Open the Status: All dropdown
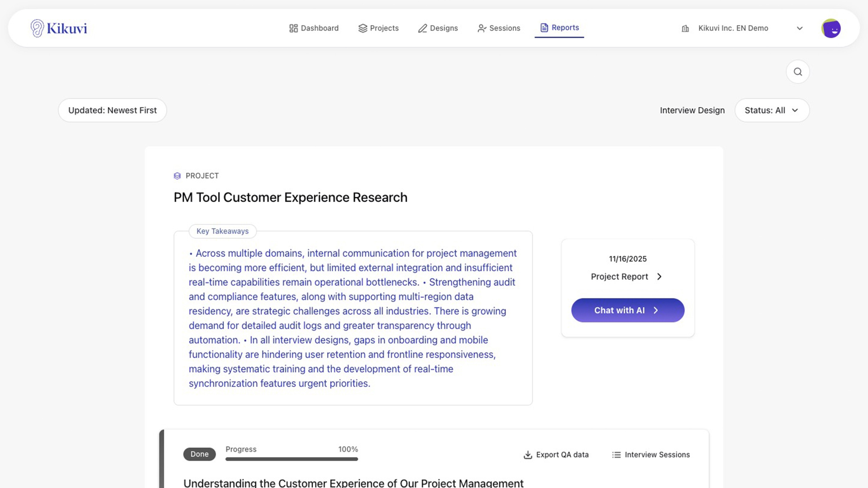This screenshot has width=868, height=488. coord(772,110)
